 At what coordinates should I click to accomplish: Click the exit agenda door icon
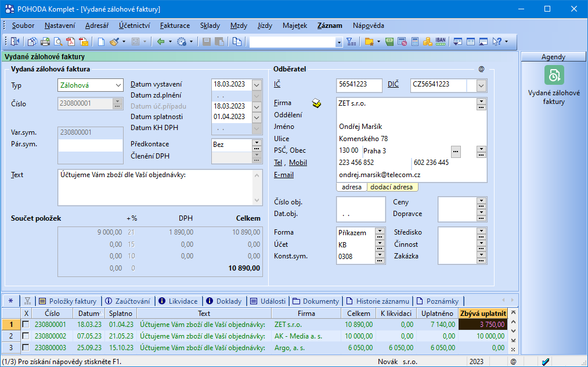[15, 42]
